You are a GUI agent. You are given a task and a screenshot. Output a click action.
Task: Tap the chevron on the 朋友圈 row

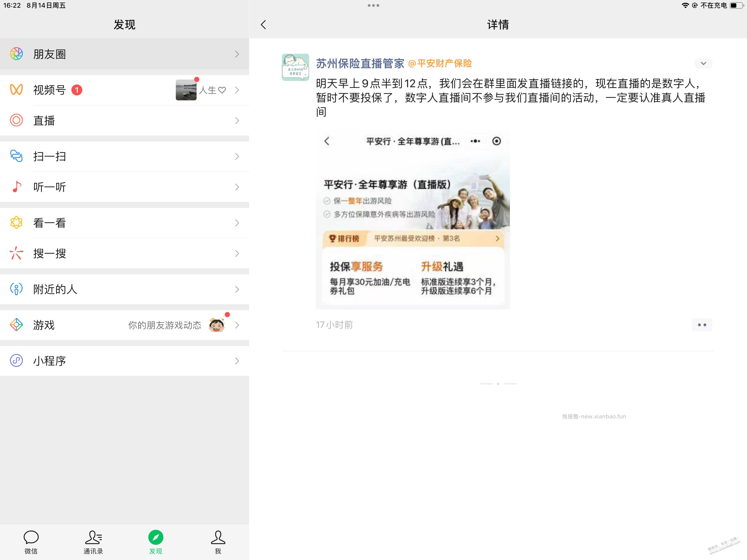click(x=237, y=54)
